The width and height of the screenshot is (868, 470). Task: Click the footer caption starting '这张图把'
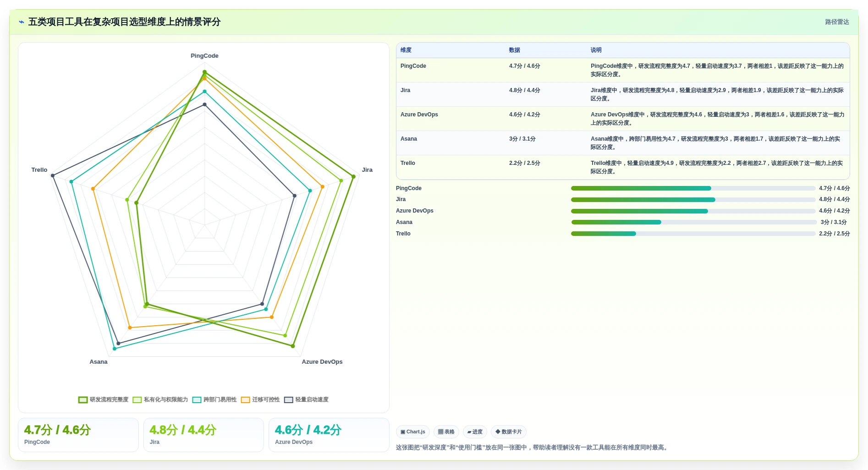click(x=533, y=448)
